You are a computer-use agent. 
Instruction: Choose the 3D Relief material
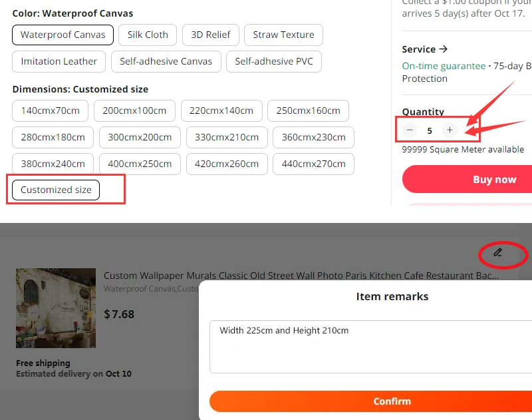click(210, 35)
